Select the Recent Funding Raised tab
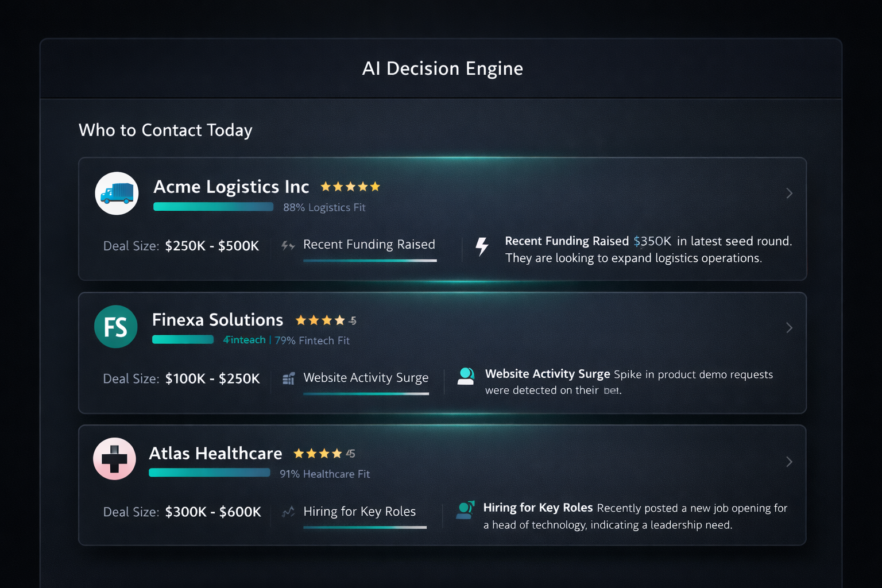882x588 pixels. (x=369, y=245)
